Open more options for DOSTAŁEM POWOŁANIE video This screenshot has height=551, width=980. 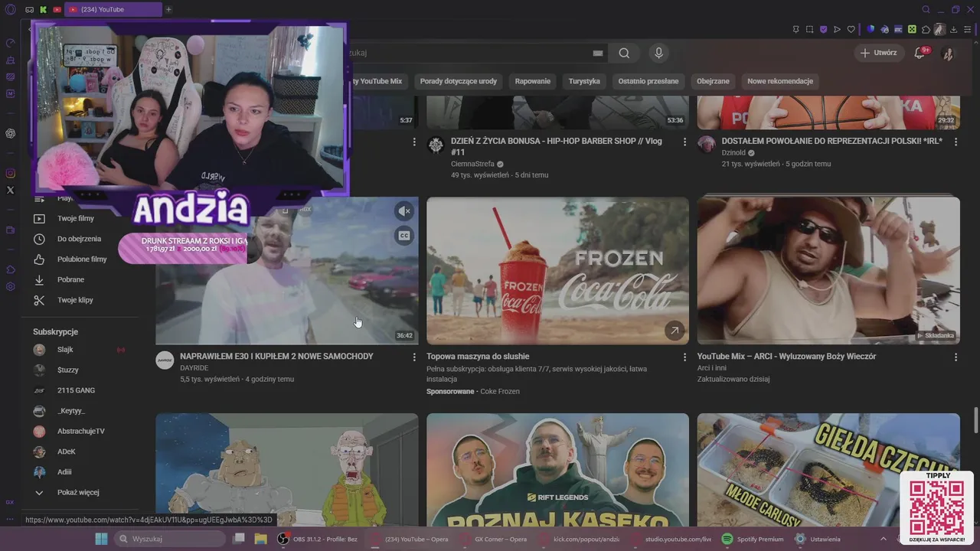coord(955,142)
